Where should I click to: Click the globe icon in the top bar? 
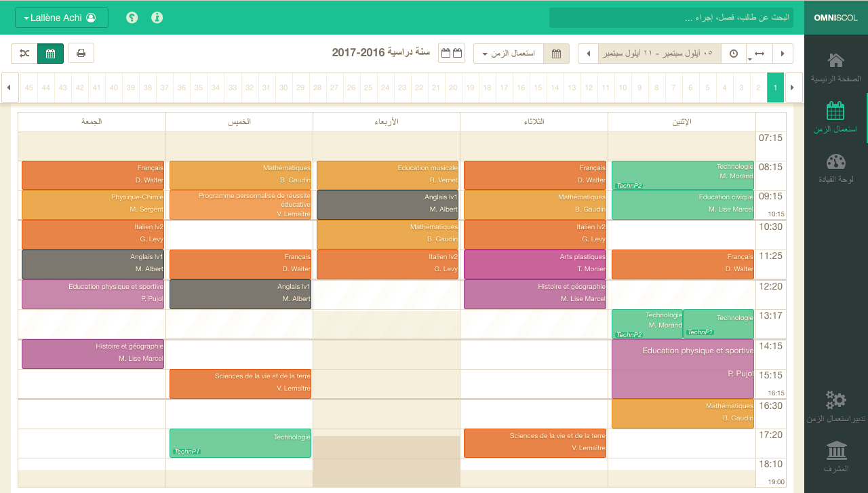pyautogui.click(x=132, y=17)
